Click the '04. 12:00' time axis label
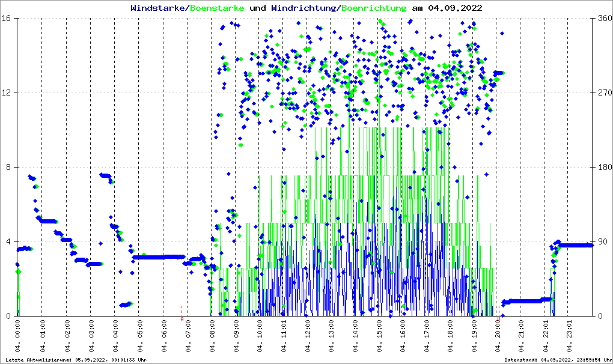Image resolution: width=613 pixels, height=364 pixels. pyautogui.click(x=308, y=338)
